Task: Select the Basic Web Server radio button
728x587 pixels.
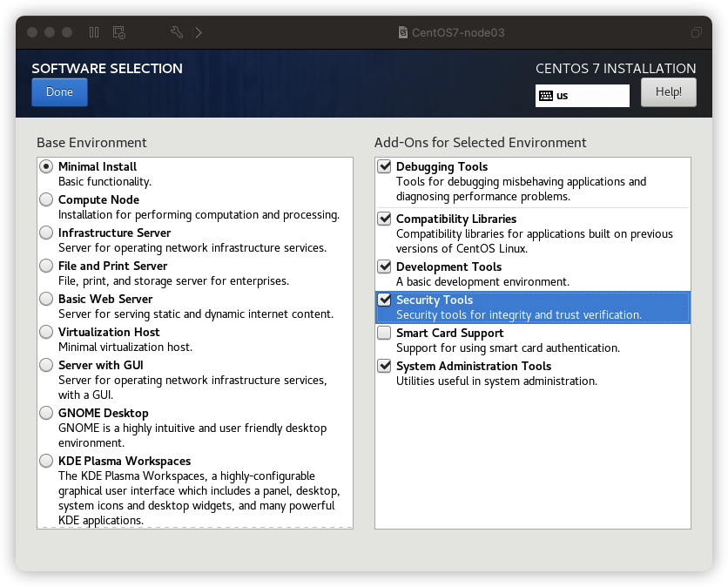Action: [46, 299]
